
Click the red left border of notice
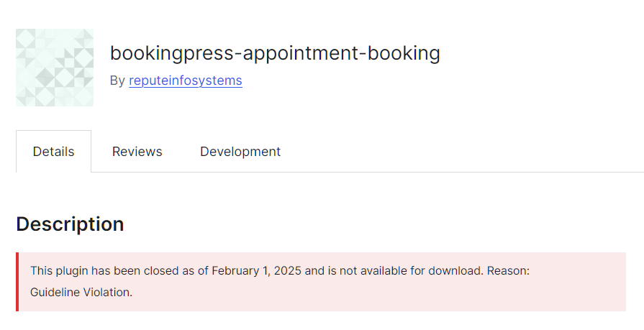click(x=17, y=282)
